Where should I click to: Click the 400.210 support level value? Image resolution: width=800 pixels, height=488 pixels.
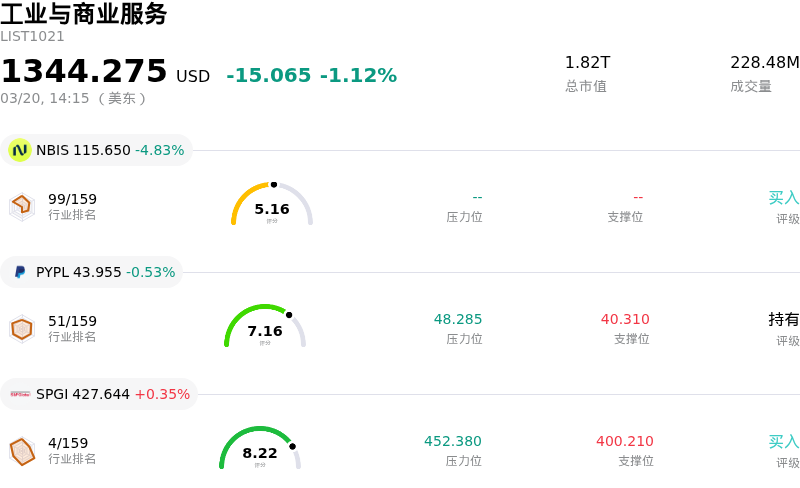pyautogui.click(x=625, y=442)
